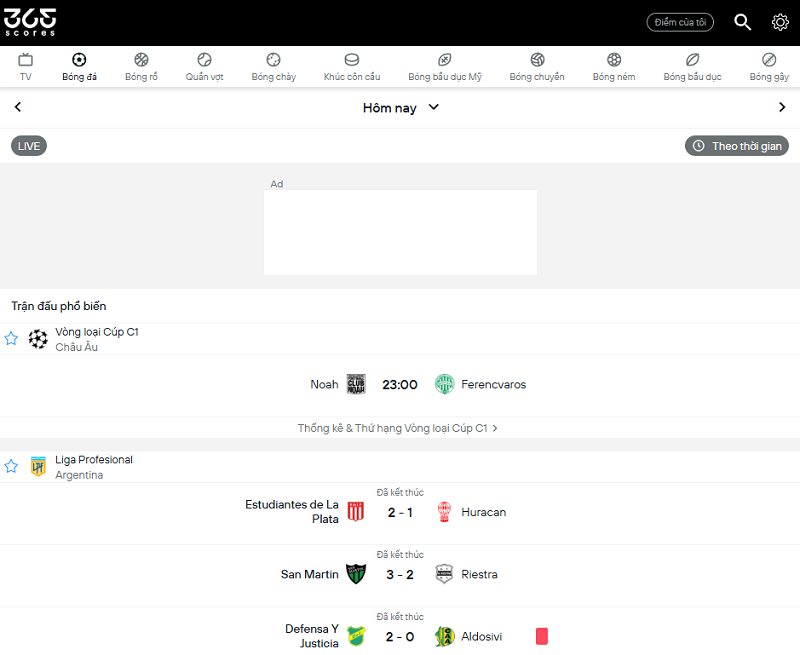Click the San Martin club crest
The width and height of the screenshot is (800, 655).
coord(356,574)
